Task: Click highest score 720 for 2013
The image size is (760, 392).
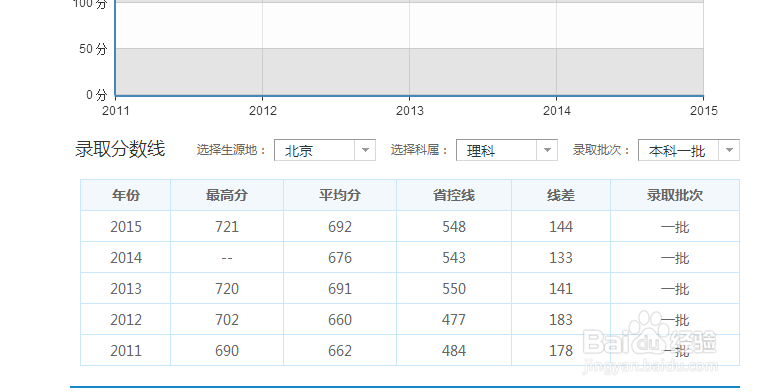Action: (227, 288)
